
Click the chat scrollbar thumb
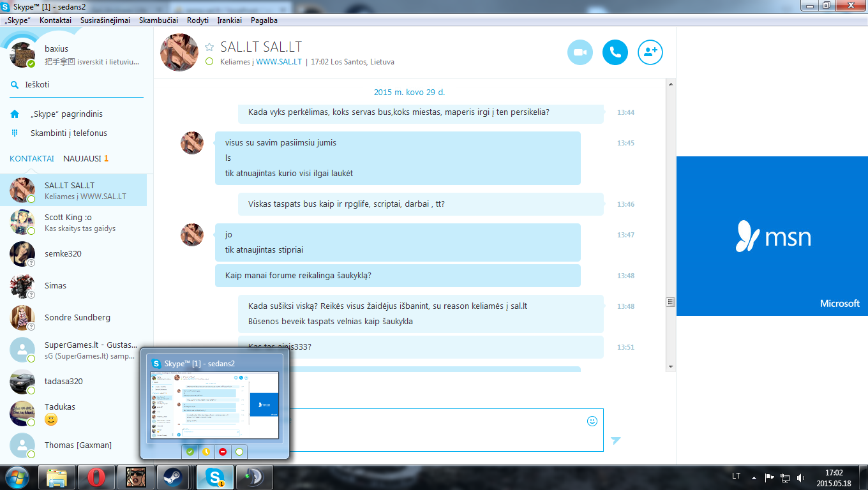[670, 302]
